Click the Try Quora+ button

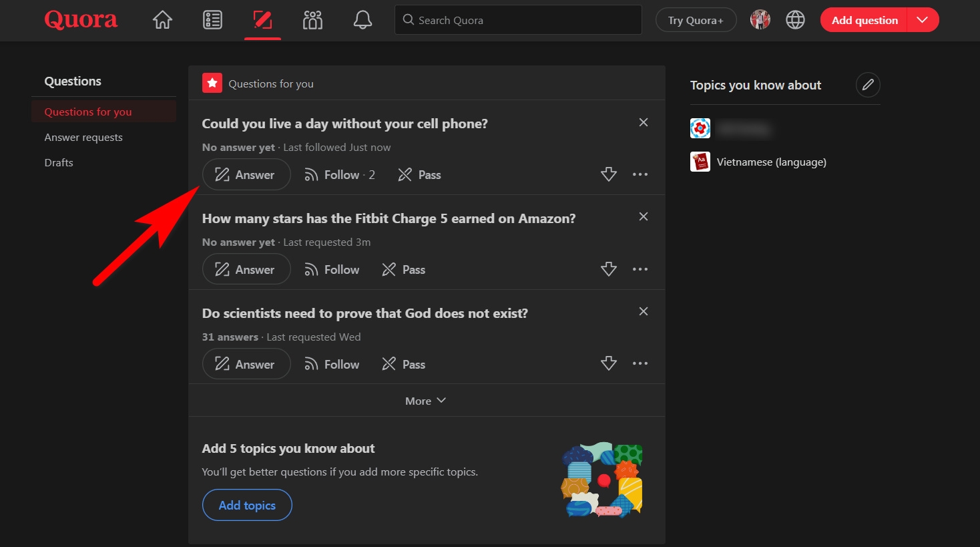pyautogui.click(x=696, y=20)
